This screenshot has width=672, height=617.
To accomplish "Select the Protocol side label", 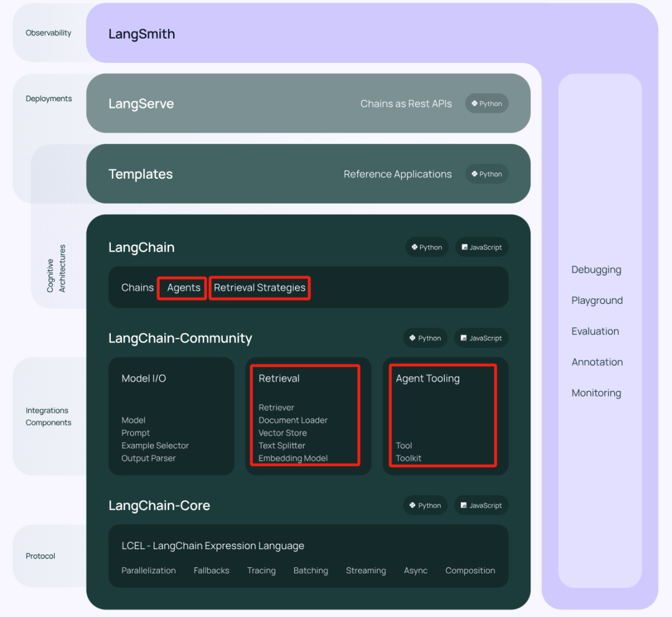I will point(40,556).
